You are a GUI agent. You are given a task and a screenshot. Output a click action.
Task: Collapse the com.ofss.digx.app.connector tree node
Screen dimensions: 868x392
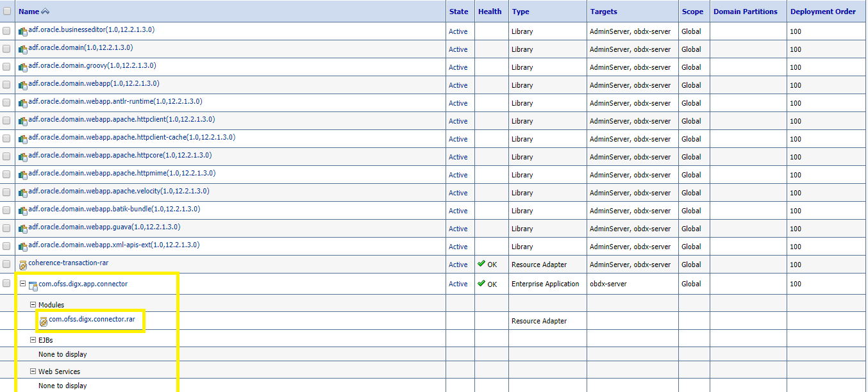click(22, 284)
